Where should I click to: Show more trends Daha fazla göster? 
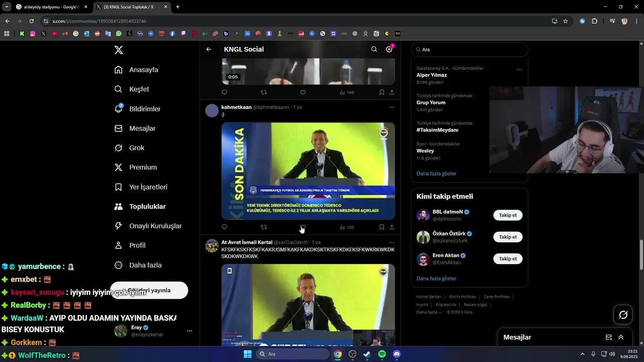[436, 173]
